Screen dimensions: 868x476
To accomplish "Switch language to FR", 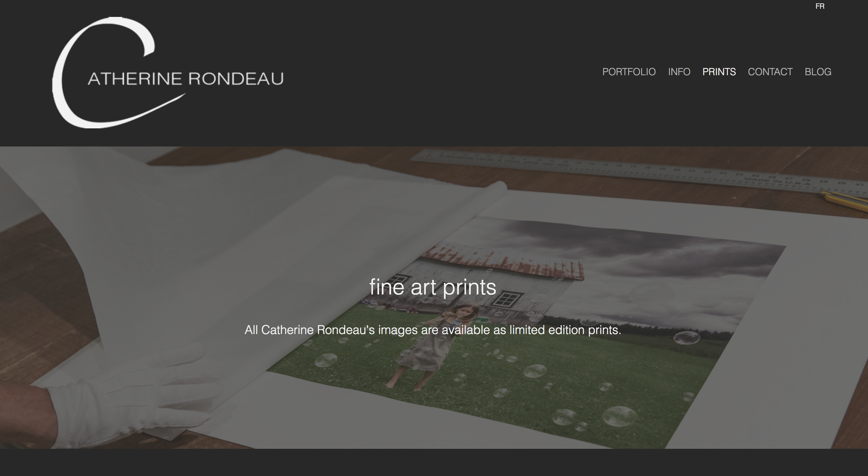I will click(x=819, y=6).
